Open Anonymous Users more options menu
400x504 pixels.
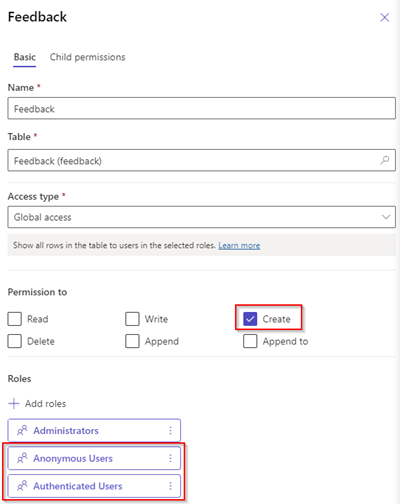(170, 458)
